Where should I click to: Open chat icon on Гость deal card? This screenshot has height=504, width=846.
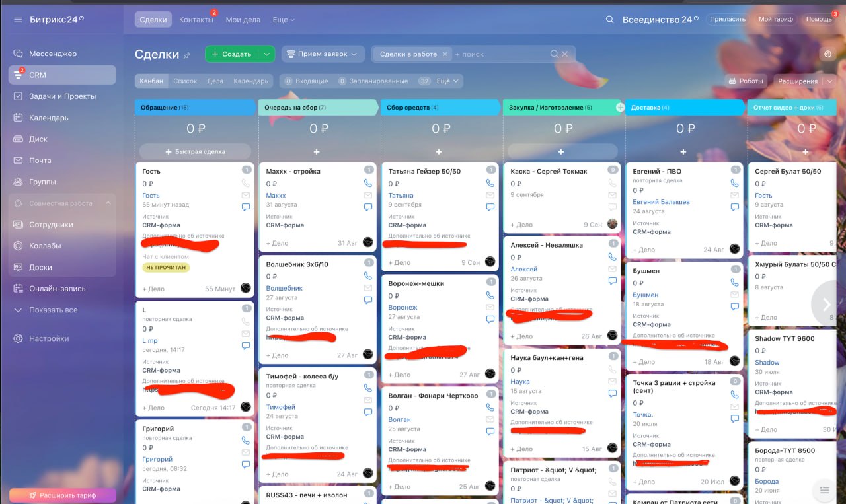tap(246, 207)
